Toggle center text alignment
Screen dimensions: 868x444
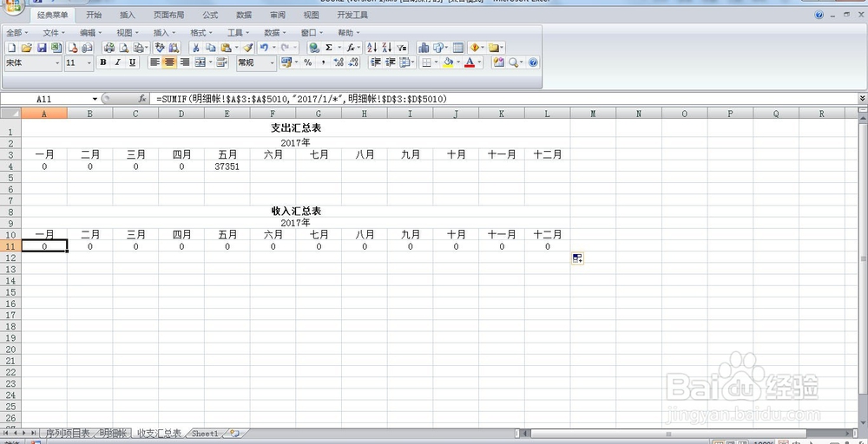click(x=169, y=62)
